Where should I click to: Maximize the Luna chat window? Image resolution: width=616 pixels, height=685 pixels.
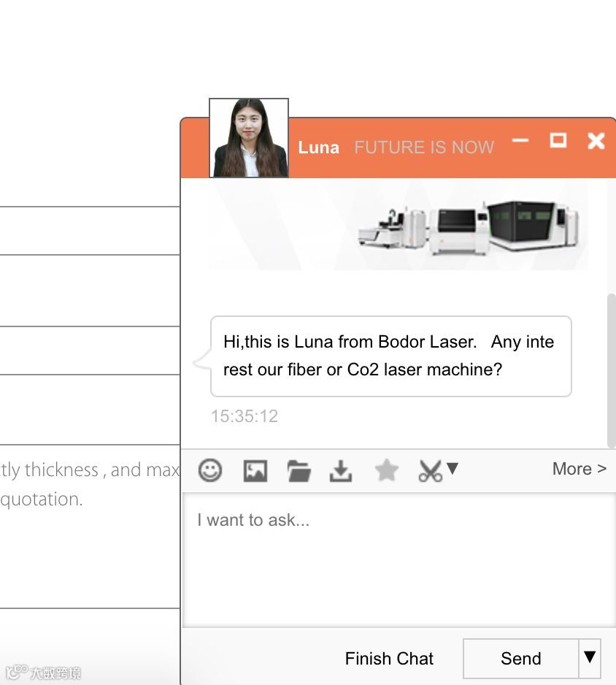[x=558, y=140]
